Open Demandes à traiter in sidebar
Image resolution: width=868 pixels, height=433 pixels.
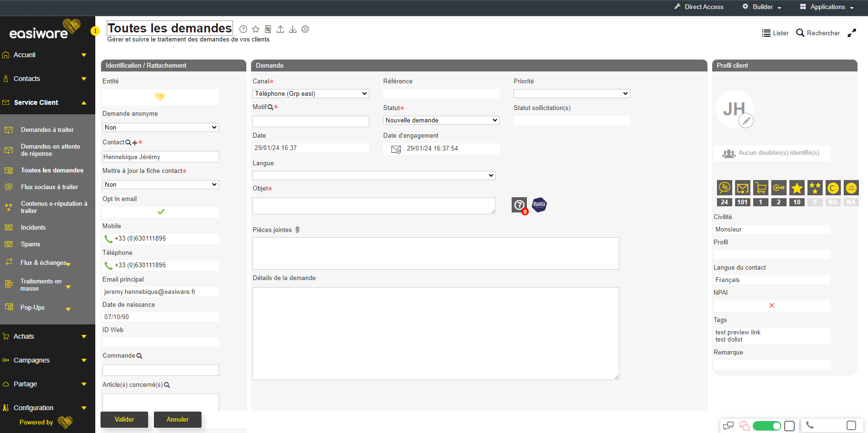coord(47,130)
